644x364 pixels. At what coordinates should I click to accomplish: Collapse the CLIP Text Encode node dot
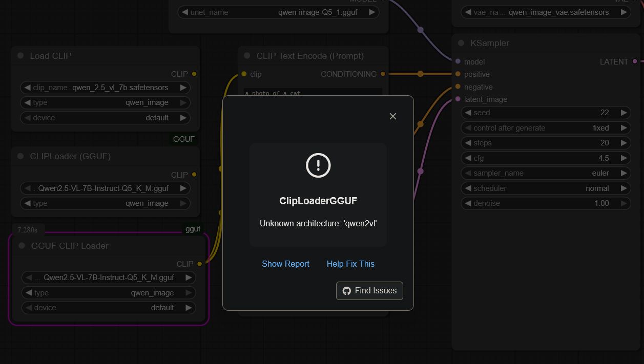coord(247,56)
